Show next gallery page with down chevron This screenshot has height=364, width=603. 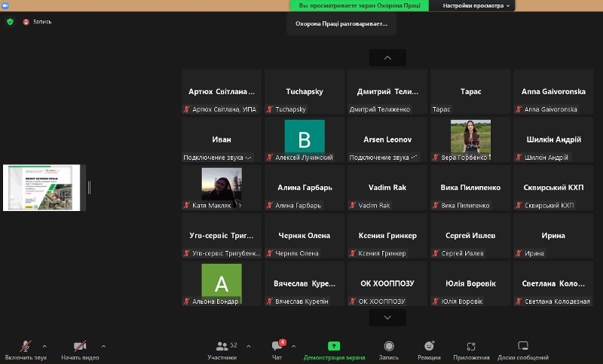(x=387, y=317)
